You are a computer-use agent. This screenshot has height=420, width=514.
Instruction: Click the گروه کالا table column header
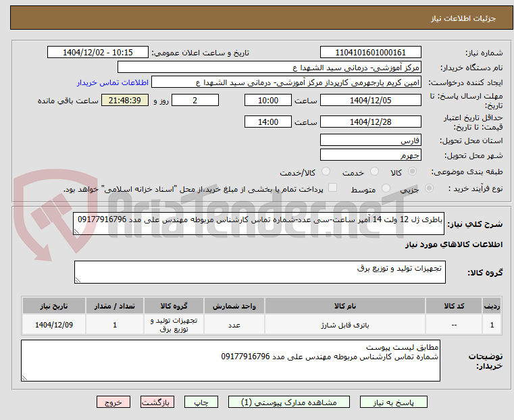coord(174,306)
